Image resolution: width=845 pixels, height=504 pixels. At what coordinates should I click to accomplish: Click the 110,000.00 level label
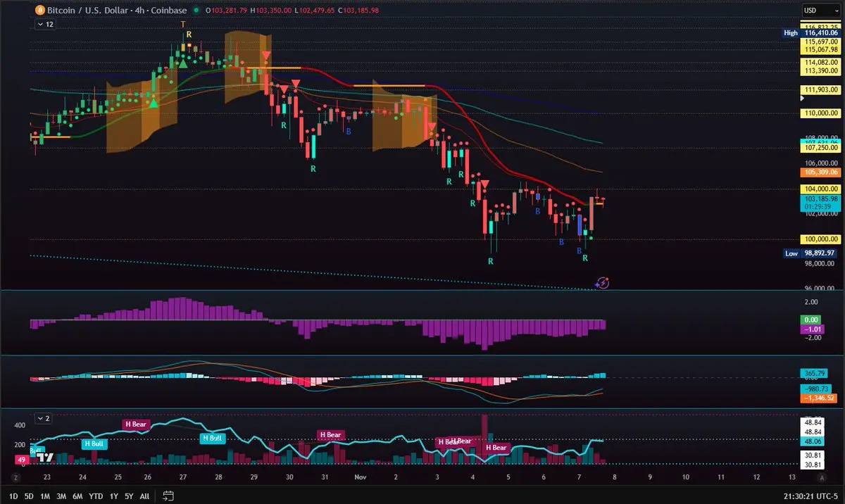point(822,113)
